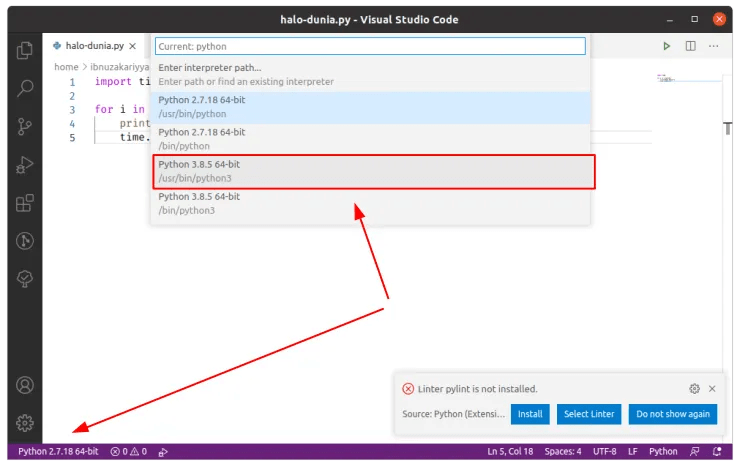The width and height of the screenshot is (740, 467).
Task: Click Python language mode in status bar
Action: tap(663, 451)
